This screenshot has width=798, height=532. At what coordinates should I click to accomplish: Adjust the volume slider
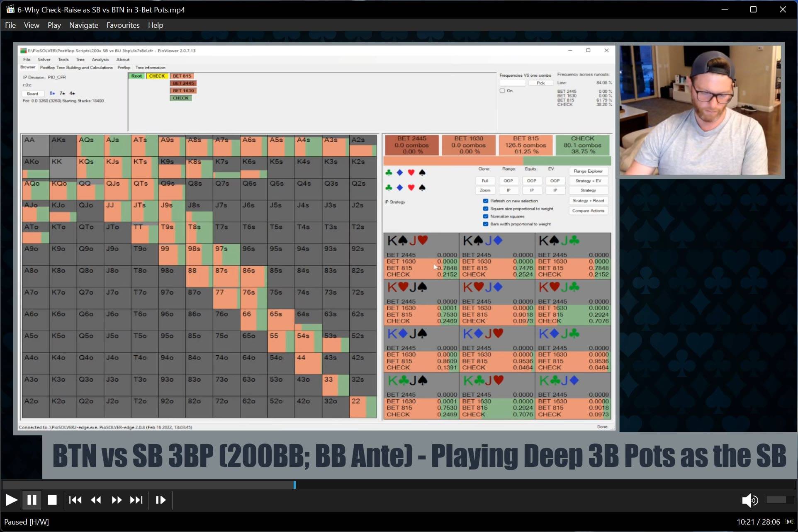coord(780,500)
